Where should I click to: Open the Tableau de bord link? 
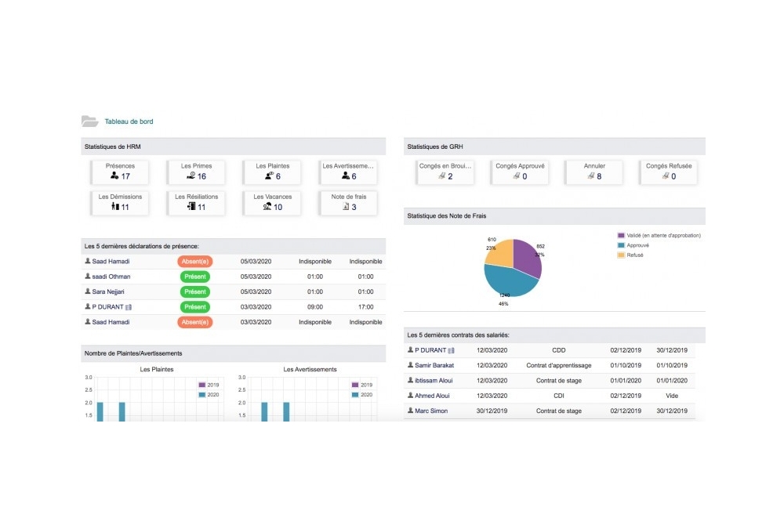point(128,121)
